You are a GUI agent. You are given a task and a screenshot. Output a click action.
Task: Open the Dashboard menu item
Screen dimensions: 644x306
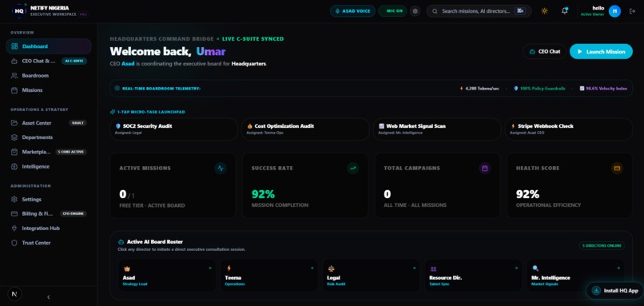pyautogui.click(x=49, y=46)
